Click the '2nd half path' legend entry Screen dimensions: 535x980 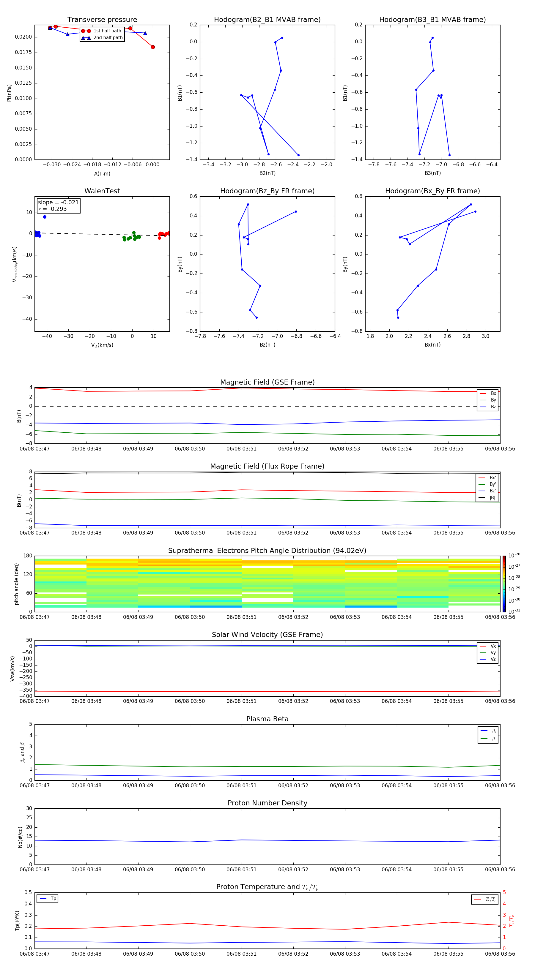102,38
